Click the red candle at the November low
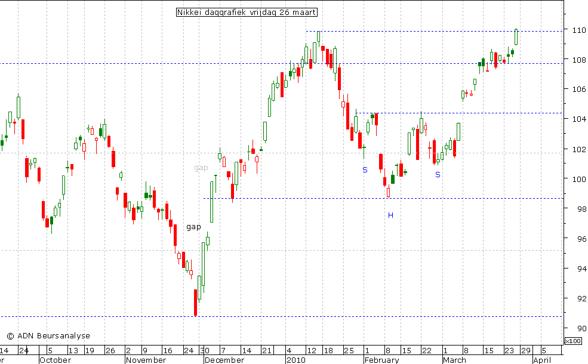588x364 pixels. [x=195, y=302]
